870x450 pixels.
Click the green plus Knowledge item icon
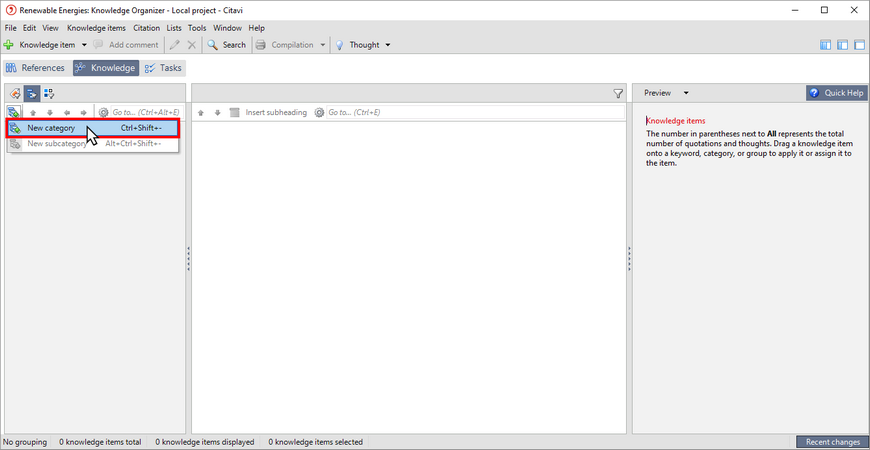(8, 45)
